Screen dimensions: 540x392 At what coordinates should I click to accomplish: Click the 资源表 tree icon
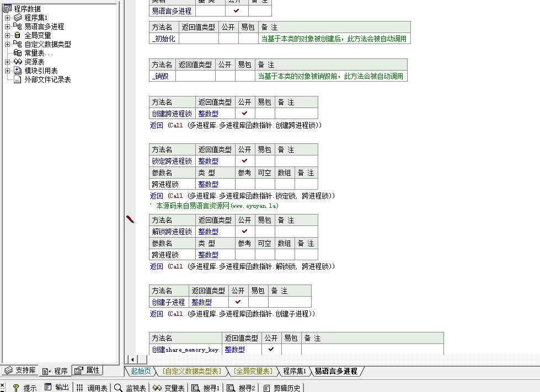18,62
